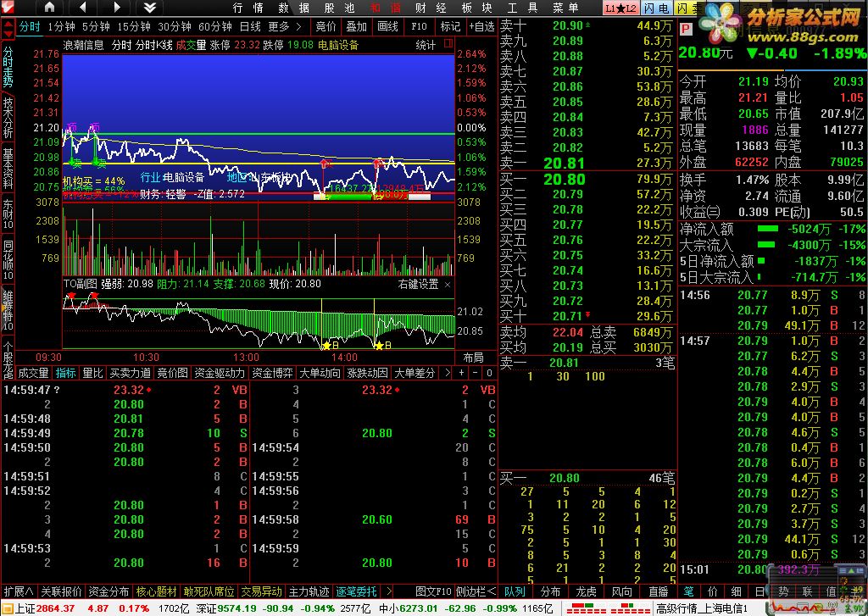Expand more indicator tabs with > arrow

coord(448,373)
